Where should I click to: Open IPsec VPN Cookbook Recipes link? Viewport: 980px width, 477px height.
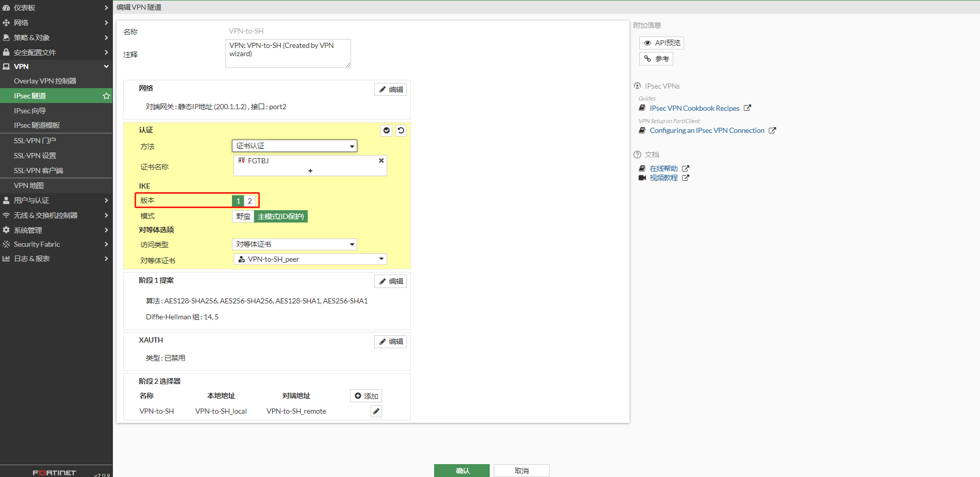pos(694,108)
